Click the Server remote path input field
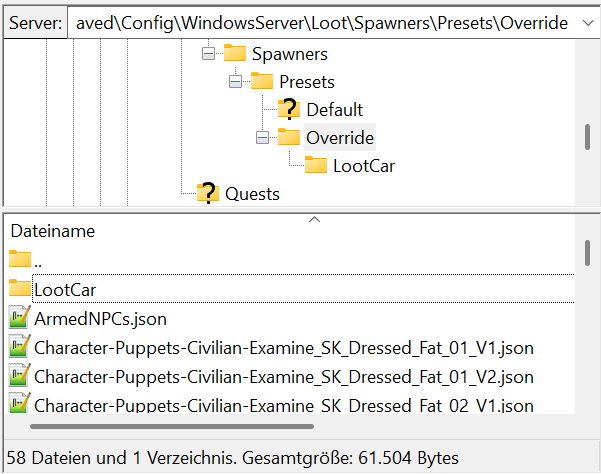This screenshot has width=601, height=474. coord(320,22)
